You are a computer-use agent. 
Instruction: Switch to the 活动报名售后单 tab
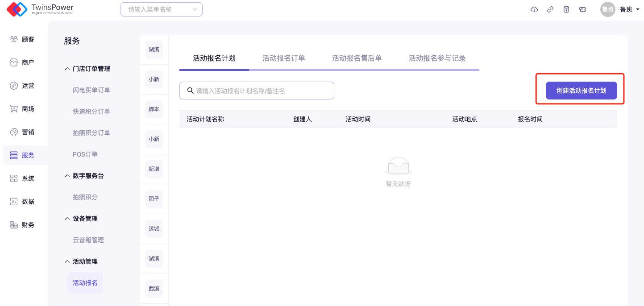[x=357, y=58]
